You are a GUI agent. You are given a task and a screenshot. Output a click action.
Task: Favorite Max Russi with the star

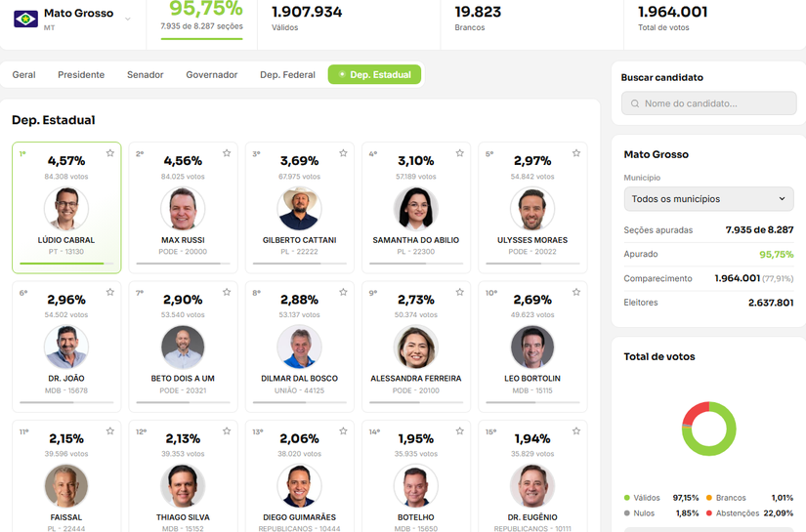point(227,153)
